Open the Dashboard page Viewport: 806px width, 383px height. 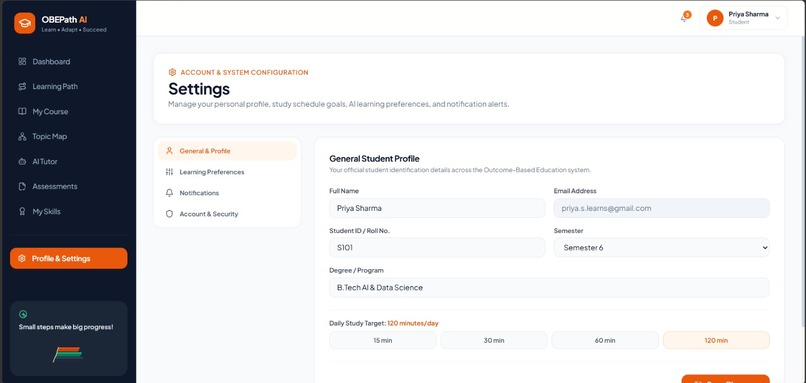(x=68, y=61)
